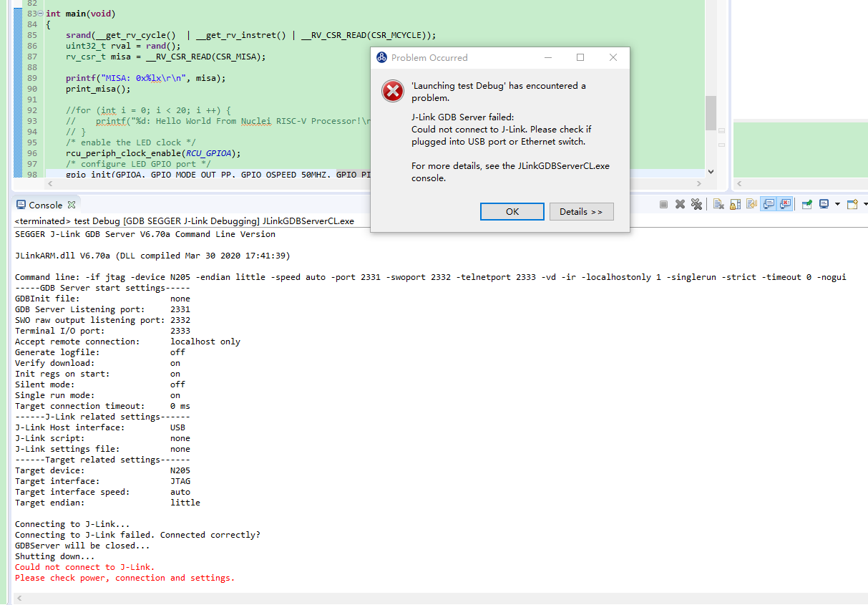The width and height of the screenshot is (868, 605).
Task: Click the "GDB Server Listening port: 2331" line
Action: (102, 309)
